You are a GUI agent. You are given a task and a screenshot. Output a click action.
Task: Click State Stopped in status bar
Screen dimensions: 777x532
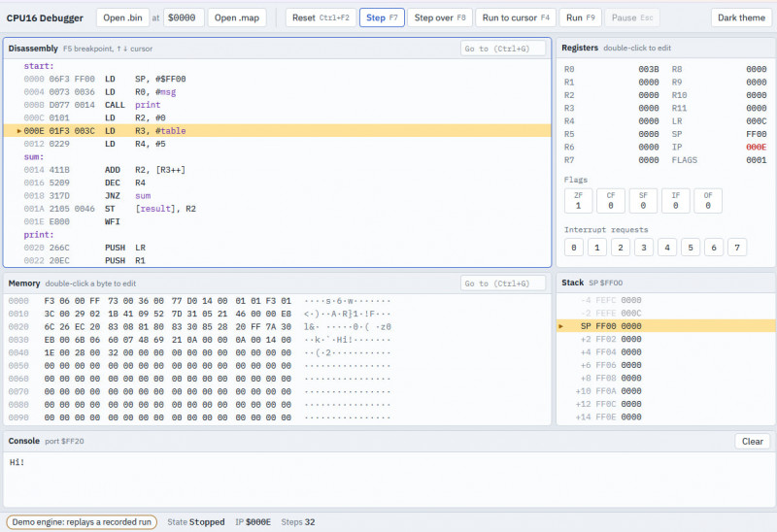click(x=196, y=522)
